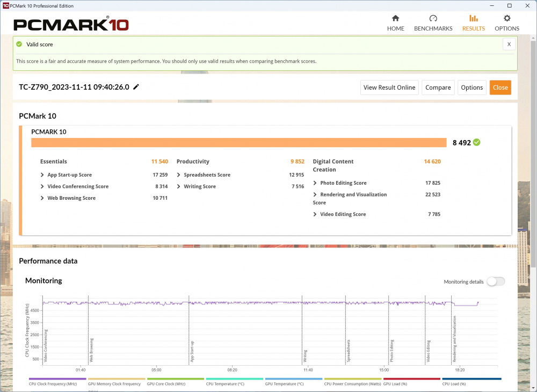Screen dimensions: 537x392
Task: Click the PCMARK 10 logo
Action: point(71,25)
